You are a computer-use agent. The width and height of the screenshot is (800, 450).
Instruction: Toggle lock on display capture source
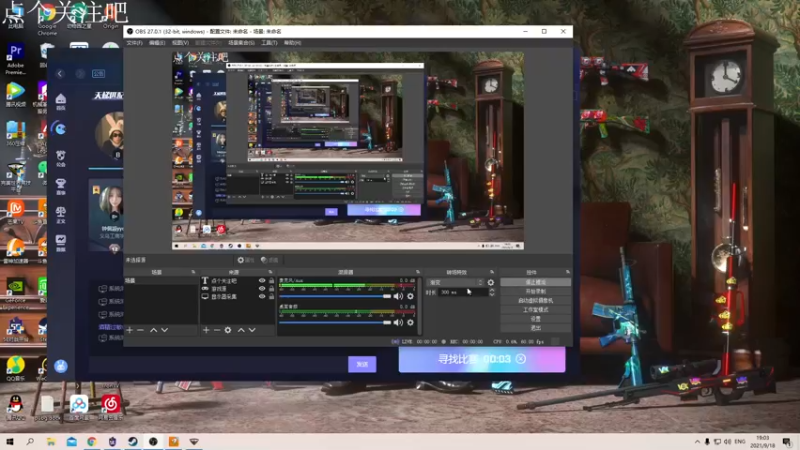[271, 296]
